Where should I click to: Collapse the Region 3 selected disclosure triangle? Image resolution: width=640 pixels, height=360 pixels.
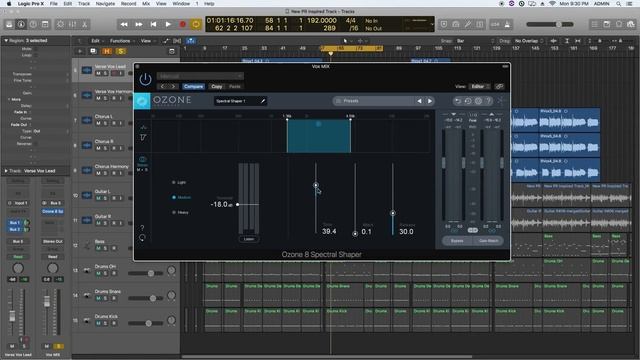(x=6, y=40)
